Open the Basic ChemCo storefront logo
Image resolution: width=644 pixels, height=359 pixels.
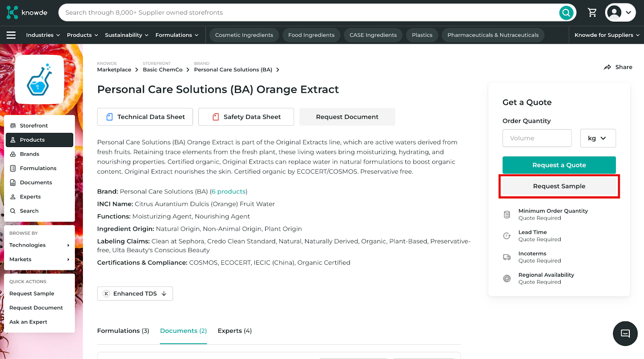pyautogui.click(x=39, y=79)
